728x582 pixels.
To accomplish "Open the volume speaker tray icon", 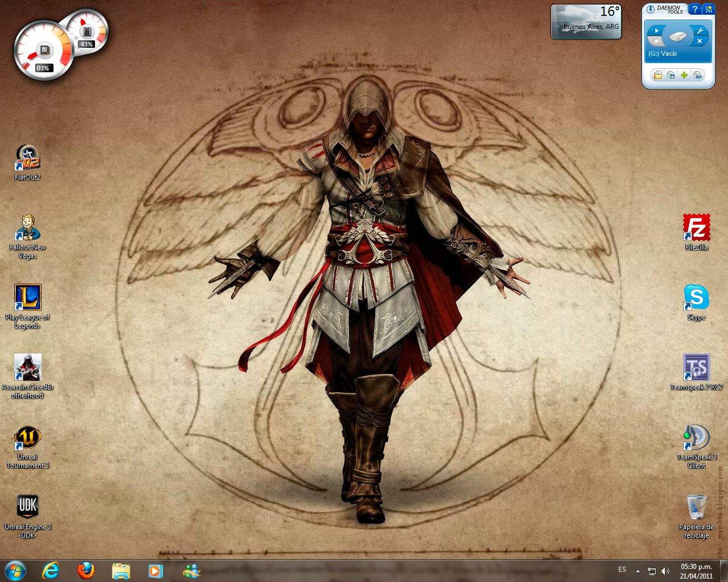I will tap(665, 571).
